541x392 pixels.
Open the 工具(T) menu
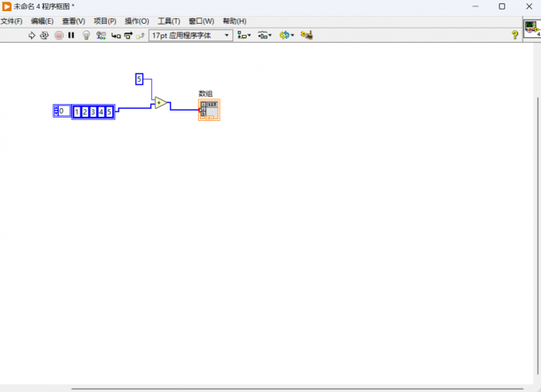(169, 21)
